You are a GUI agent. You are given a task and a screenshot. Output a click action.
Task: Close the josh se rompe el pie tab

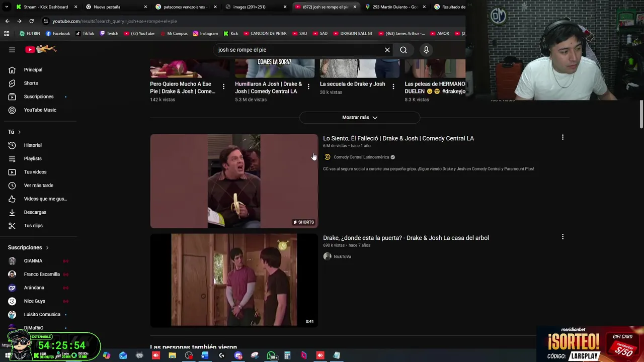click(x=355, y=7)
